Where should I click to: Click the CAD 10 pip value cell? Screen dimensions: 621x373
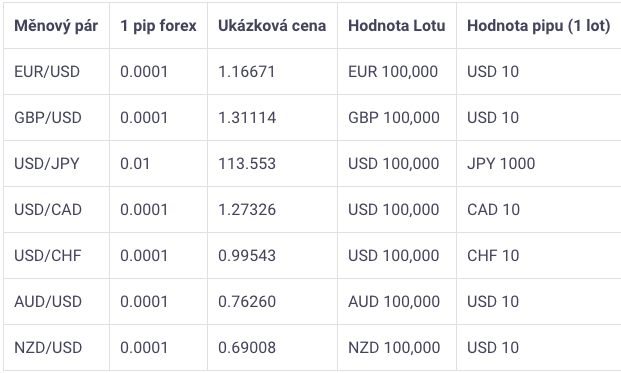click(493, 209)
